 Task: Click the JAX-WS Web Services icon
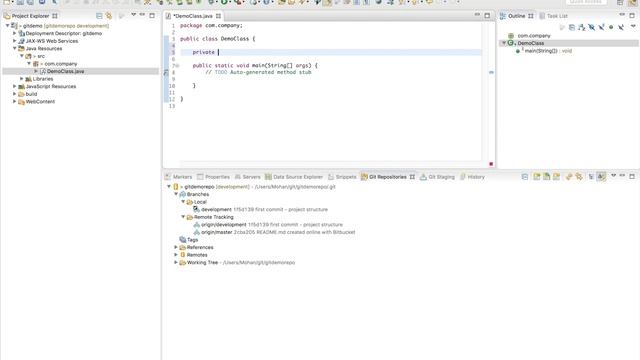(x=22, y=41)
